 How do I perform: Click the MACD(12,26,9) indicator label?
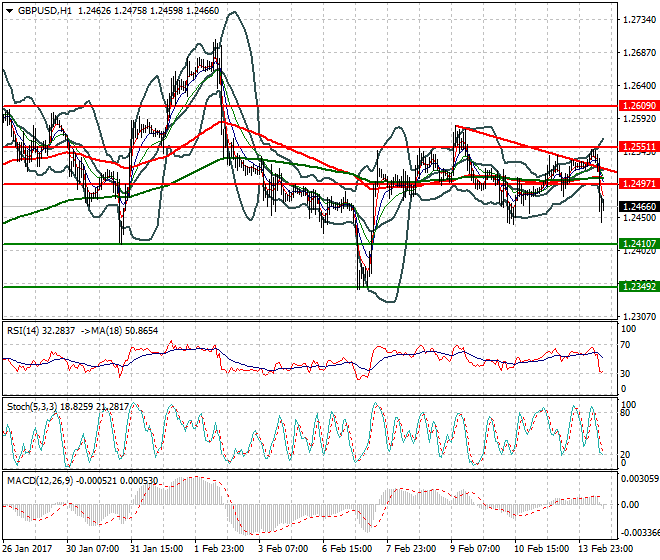(39, 479)
